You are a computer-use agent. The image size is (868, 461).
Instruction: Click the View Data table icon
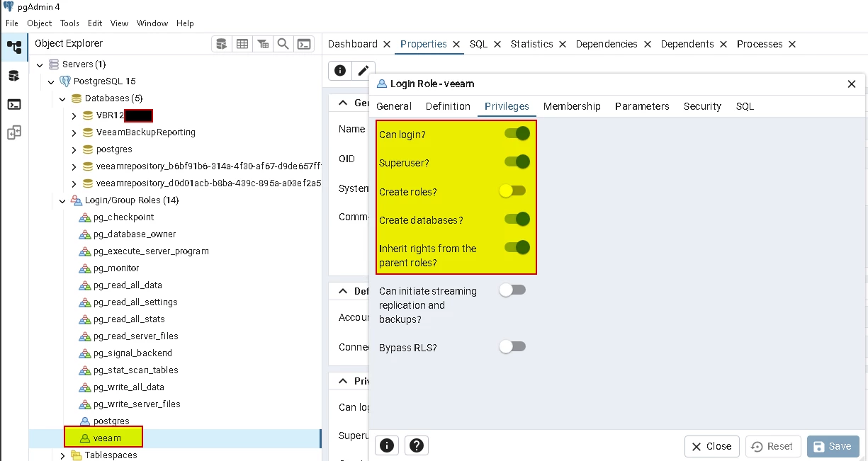tap(242, 44)
